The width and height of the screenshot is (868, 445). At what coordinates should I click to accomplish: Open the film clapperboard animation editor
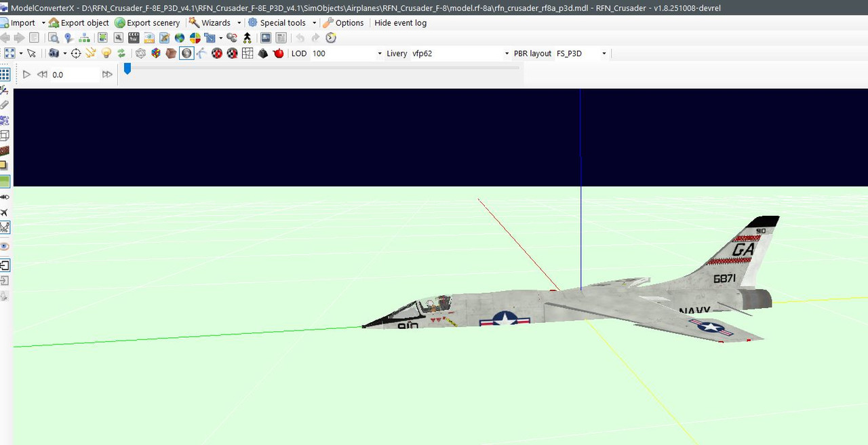click(x=134, y=38)
